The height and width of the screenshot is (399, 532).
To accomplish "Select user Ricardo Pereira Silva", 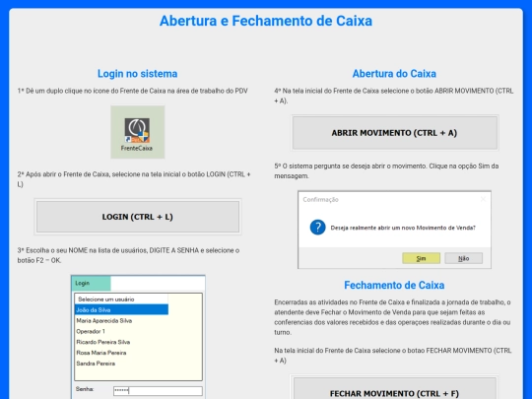I will tap(103, 342).
